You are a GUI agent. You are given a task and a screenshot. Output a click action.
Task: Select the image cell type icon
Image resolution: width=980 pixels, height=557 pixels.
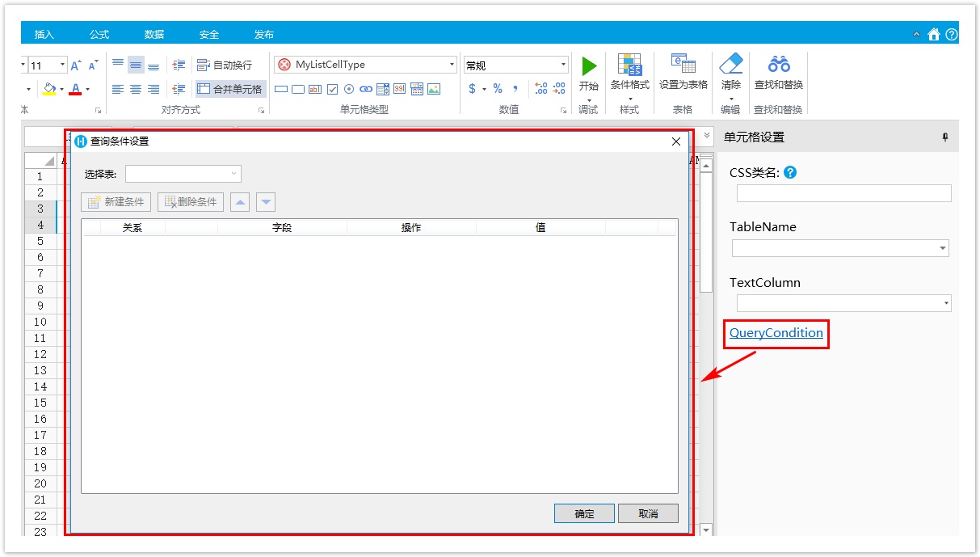[x=434, y=90]
